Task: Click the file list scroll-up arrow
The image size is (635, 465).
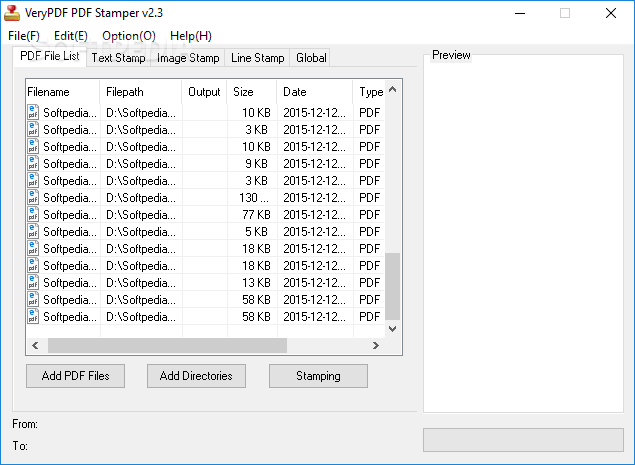Action: coord(392,89)
